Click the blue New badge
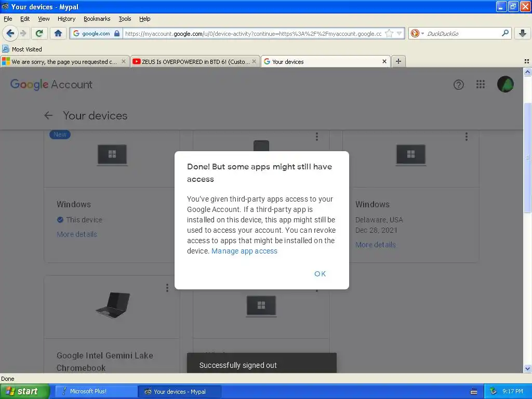 (x=60, y=135)
